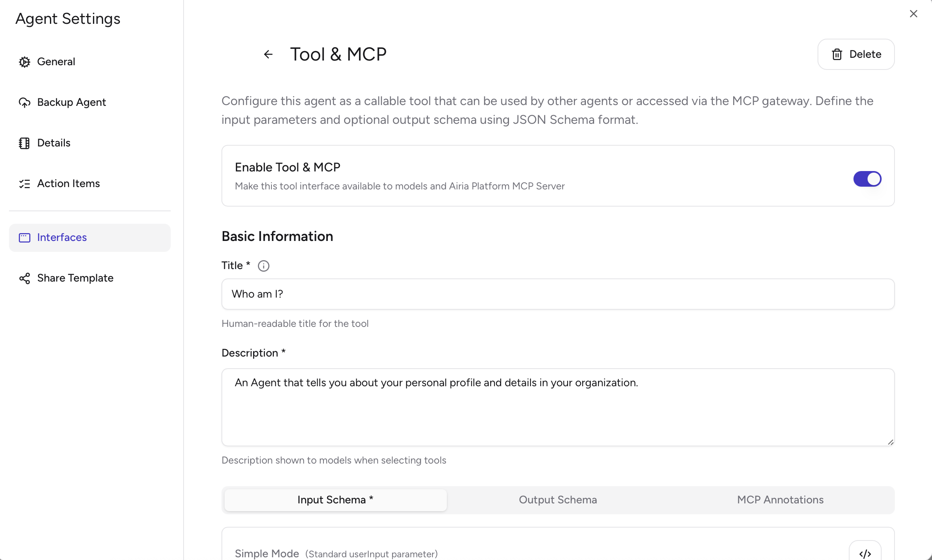932x560 pixels.
Task: Click the info icon next to Title
Action: tap(264, 266)
